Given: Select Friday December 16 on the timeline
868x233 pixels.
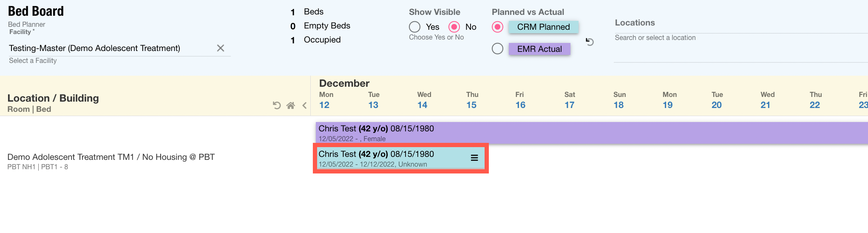Looking at the screenshot, I should click(x=520, y=105).
